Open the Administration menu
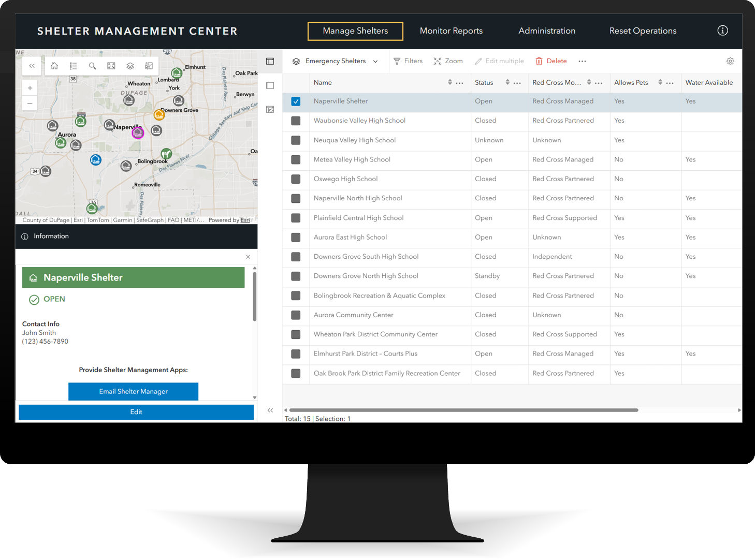The width and height of the screenshot is (755, 560). pos(547,31)
